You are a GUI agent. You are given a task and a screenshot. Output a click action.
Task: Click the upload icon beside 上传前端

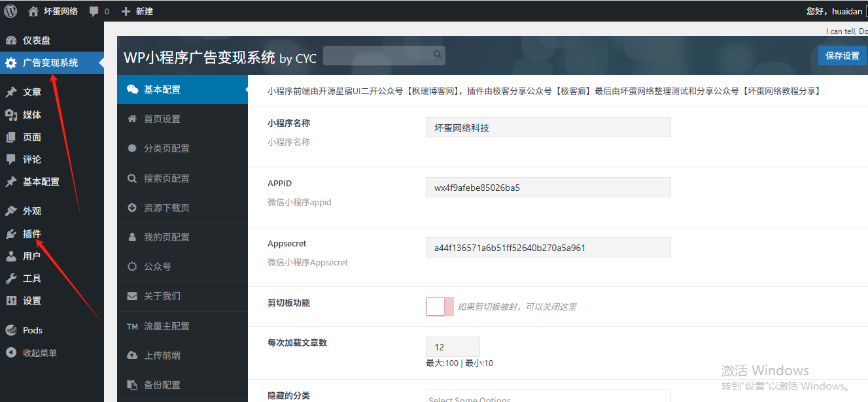pos(132,356)
